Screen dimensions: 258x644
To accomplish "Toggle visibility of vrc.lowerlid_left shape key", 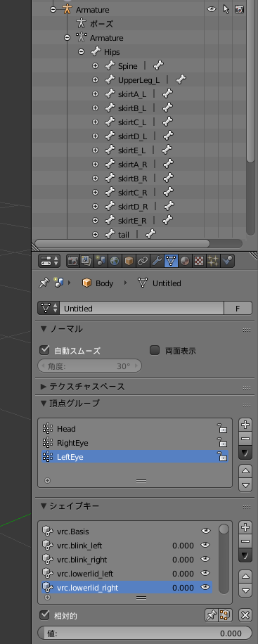I will point(205,573).
